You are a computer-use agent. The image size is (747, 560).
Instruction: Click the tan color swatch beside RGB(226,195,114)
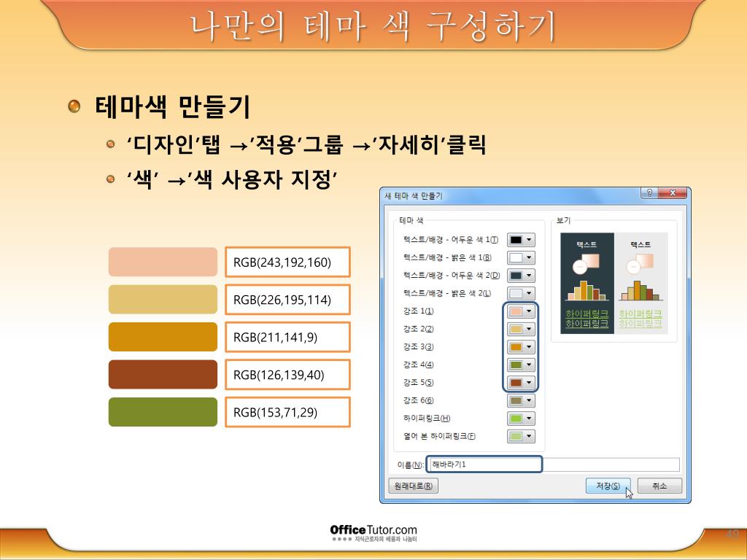[163, 300]
